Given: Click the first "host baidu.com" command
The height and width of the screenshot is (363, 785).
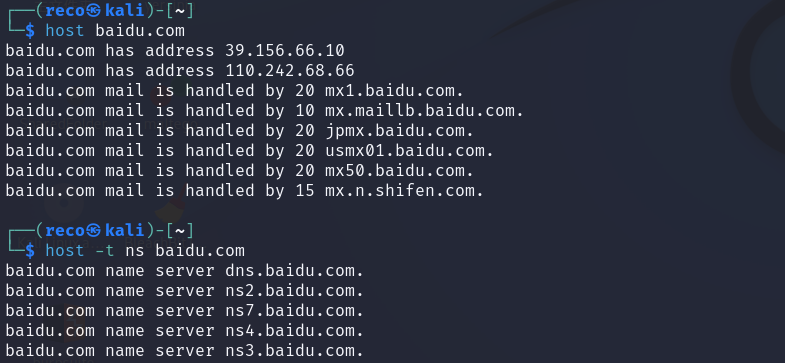Looking at the screenshot, I should click(x=115, y=31).
